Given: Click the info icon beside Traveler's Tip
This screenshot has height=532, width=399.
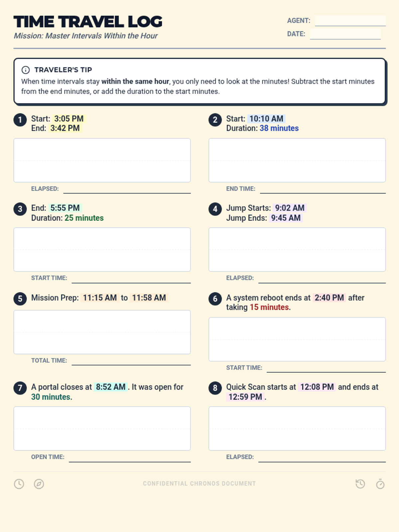Looking at the screenshot, I should point(26,70).
